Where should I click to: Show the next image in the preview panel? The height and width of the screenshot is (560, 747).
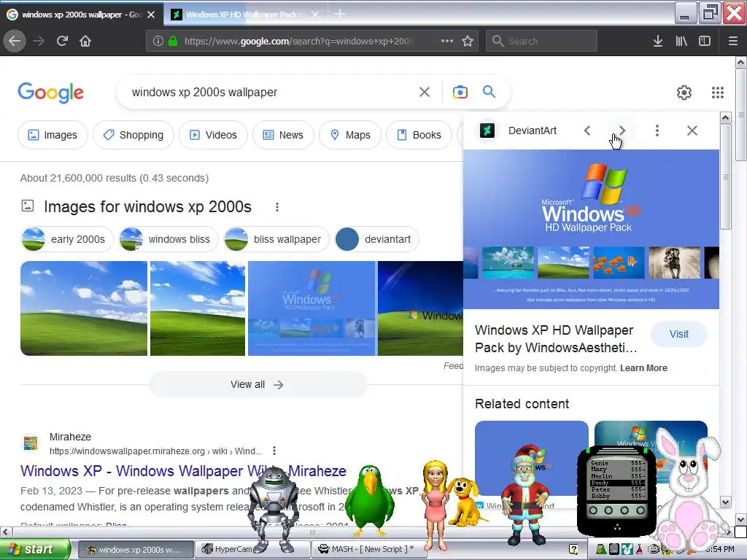tap(622, 131)
